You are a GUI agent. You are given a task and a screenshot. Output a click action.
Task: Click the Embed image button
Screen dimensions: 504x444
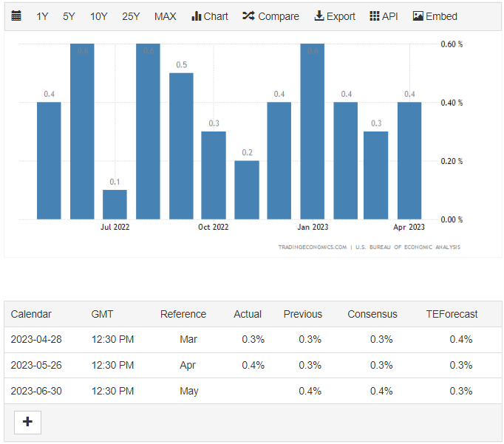click(435, 16)
